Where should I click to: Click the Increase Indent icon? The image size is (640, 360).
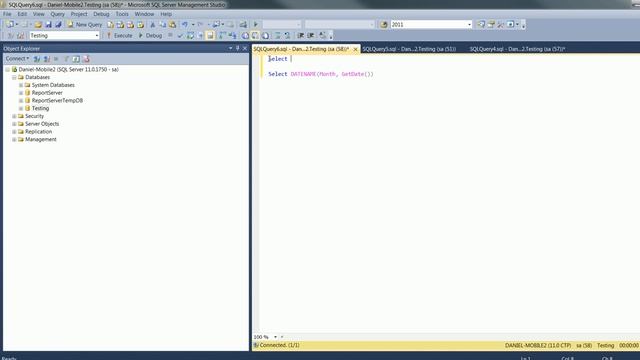coord(311,36)
